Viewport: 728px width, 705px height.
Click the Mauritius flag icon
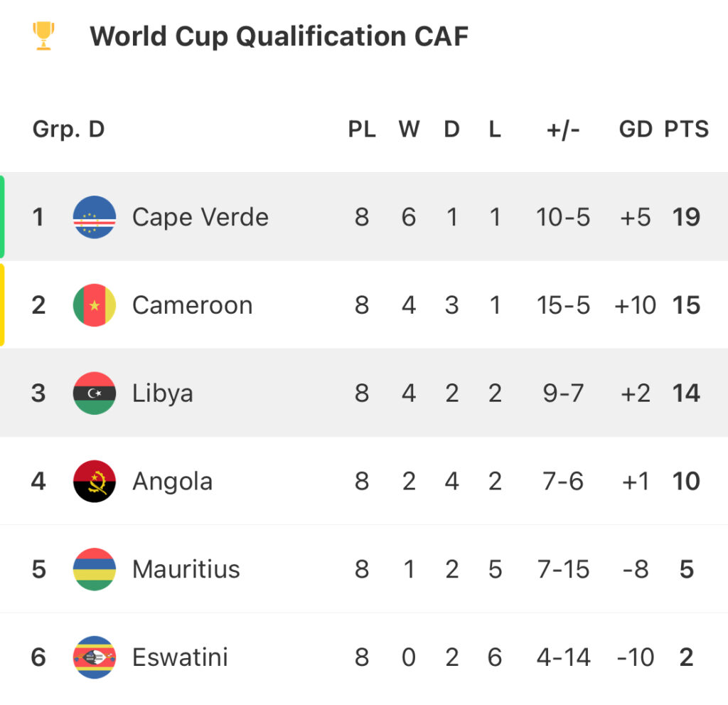pyautogui.click(x=95, y=569)
